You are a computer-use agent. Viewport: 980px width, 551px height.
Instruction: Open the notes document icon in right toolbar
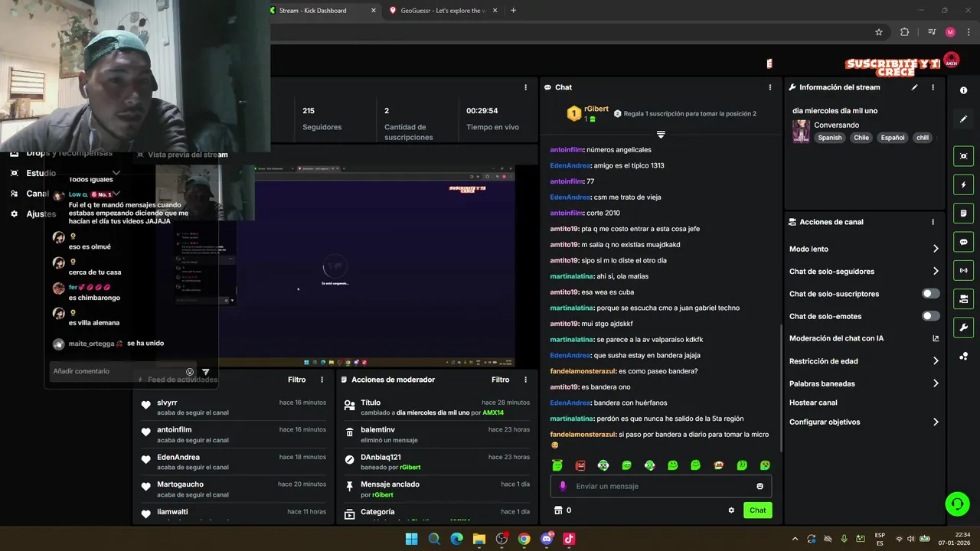[963, 213]
